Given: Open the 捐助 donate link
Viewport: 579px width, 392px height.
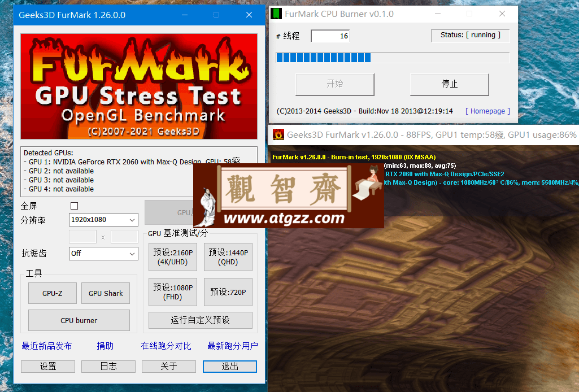Looking at the screenshot, I should click(105, 346).
